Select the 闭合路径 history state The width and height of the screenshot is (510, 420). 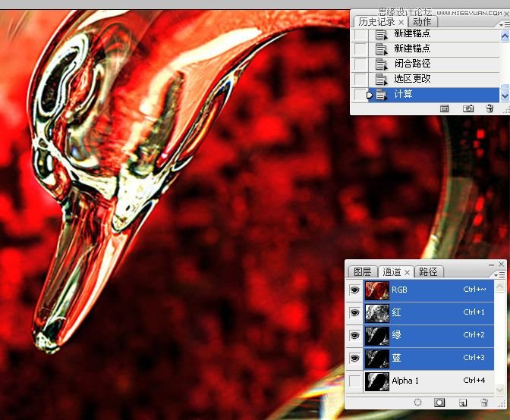tap(412, 64)
